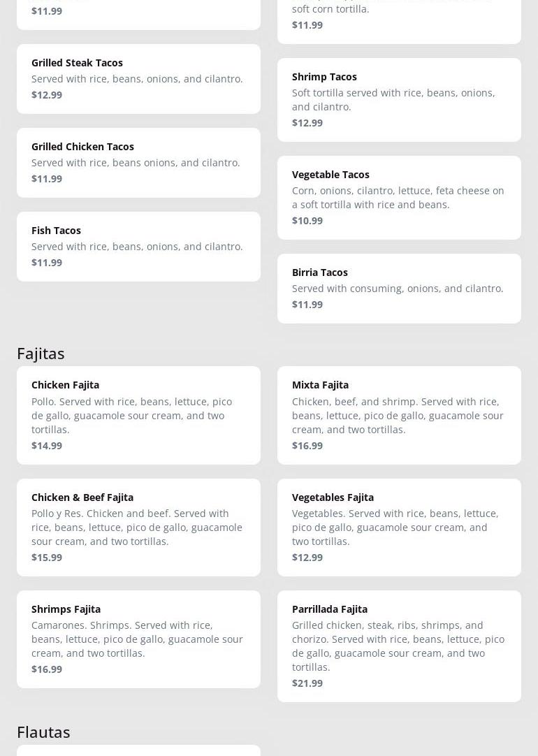The width and height of the screenshot is (538, 756).
Task: Click the $14.99 price under Chicken Fajita
Action: click(47, 446)
